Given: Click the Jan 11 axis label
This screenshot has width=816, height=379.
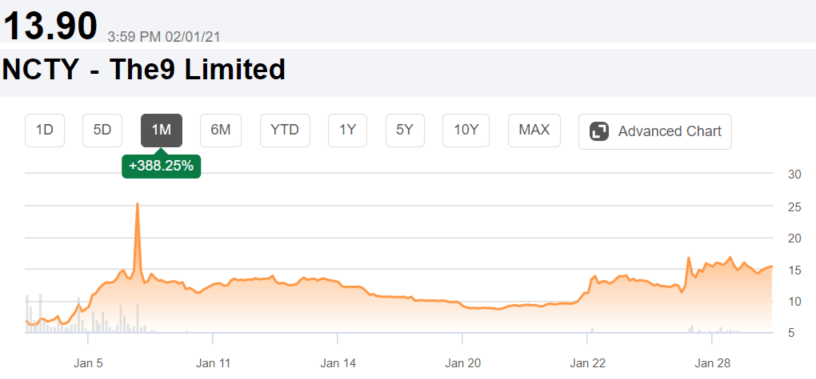Looking at the screenshot, I should click(x=213, y=362).
